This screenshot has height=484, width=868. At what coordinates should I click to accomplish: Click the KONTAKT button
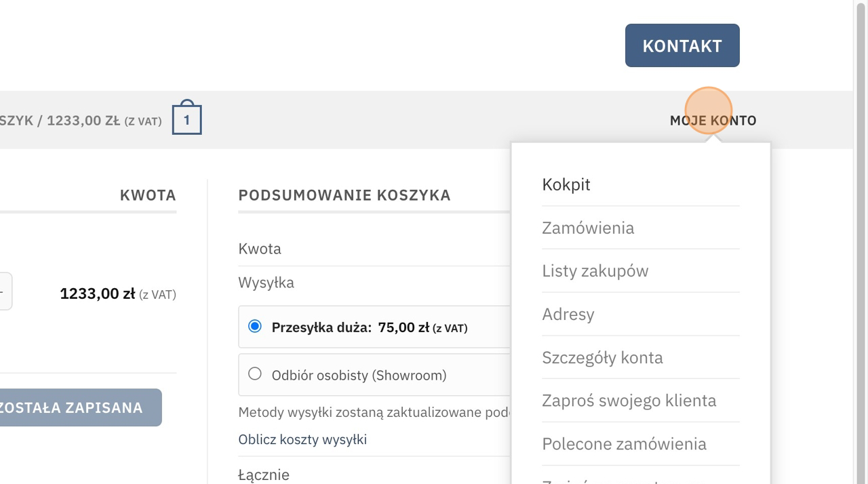tap(682, 45)
